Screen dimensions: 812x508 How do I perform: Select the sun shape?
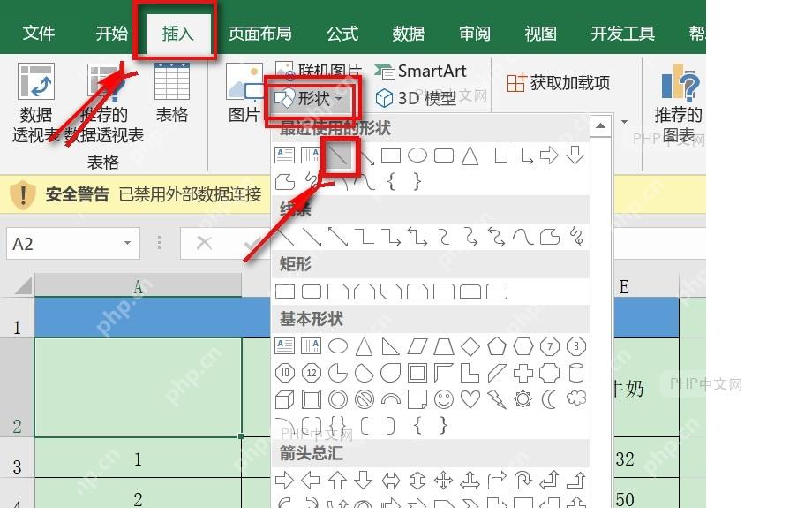(523, 399)
